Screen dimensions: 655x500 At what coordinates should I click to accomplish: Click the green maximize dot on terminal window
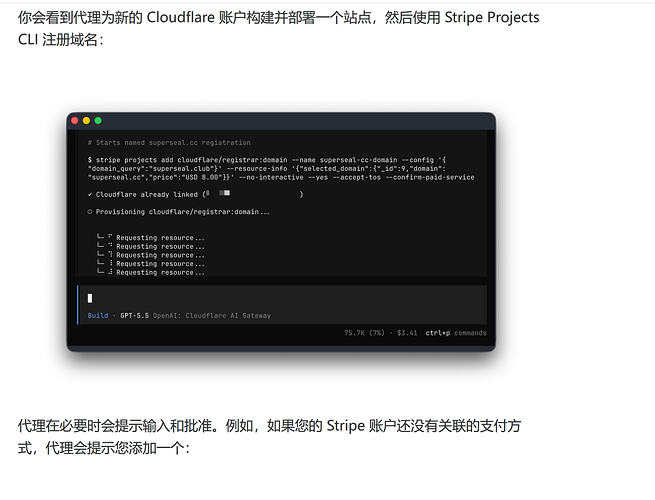[98, 121]
